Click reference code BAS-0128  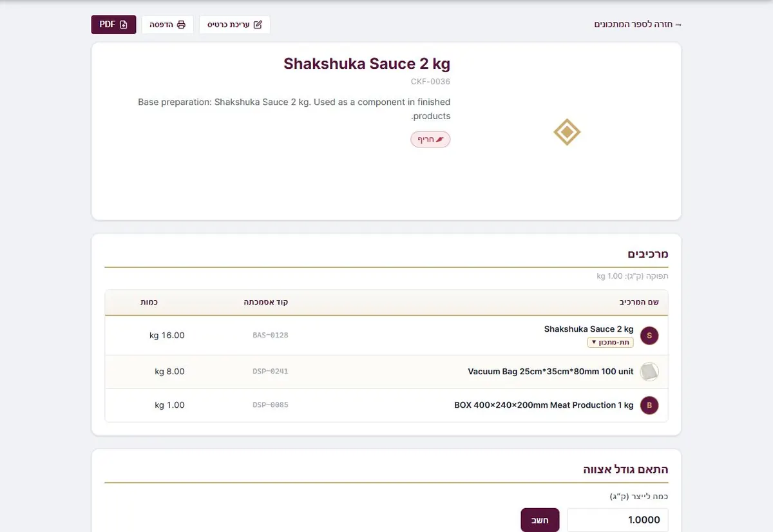click(271, 336)
